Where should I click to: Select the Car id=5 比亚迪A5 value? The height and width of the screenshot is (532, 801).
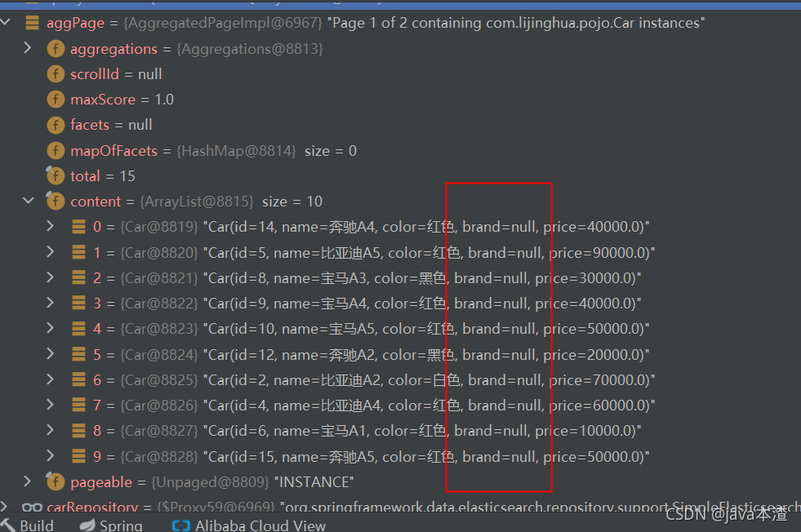(x=429, y=253)
